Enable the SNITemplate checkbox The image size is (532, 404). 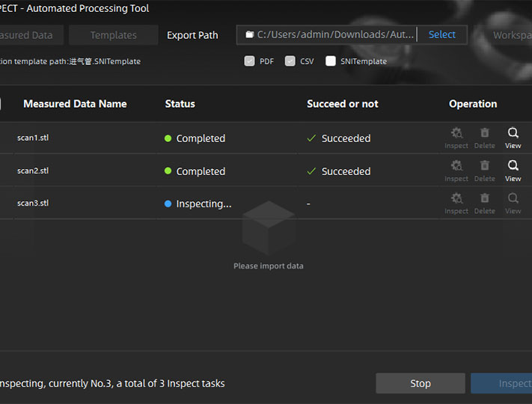(331, 61)
